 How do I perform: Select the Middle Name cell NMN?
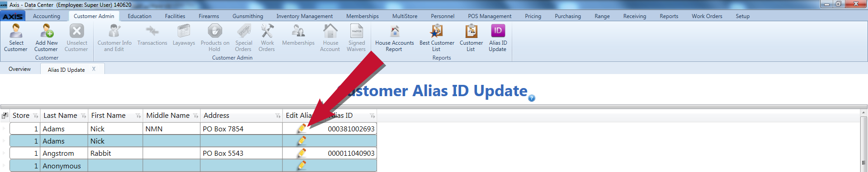[172, 129]
